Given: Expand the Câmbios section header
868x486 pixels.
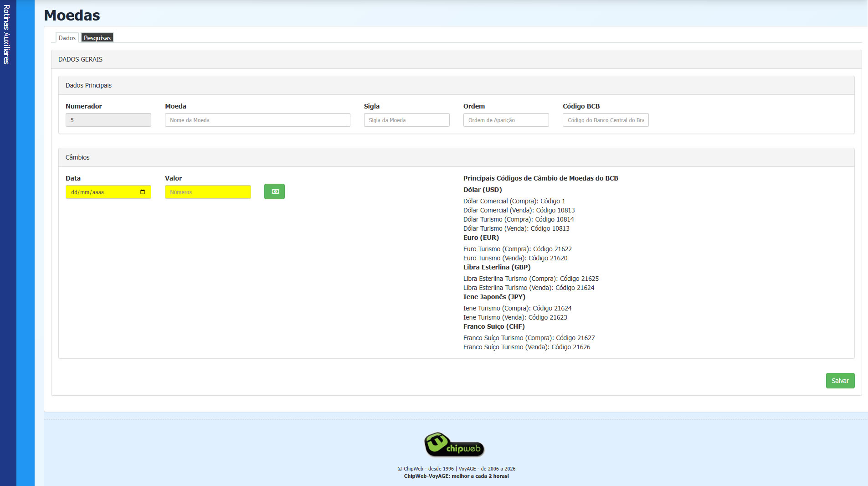Looking at the screenshot, I should point(77,157).
